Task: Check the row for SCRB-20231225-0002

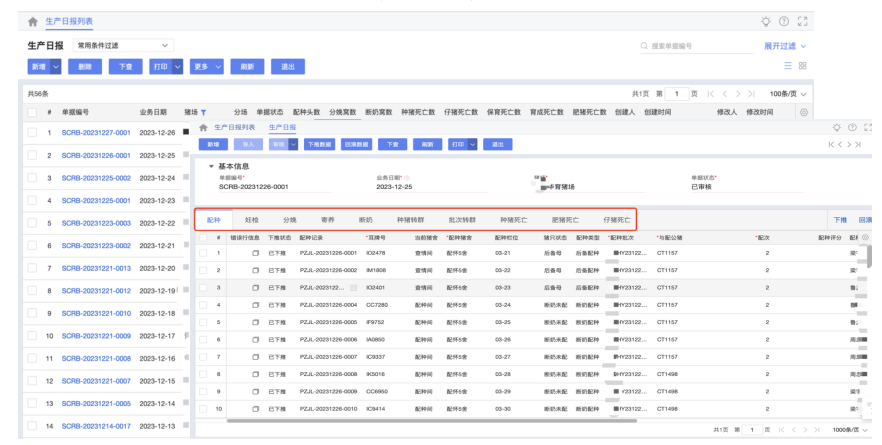Action: (x=32, y=178)
